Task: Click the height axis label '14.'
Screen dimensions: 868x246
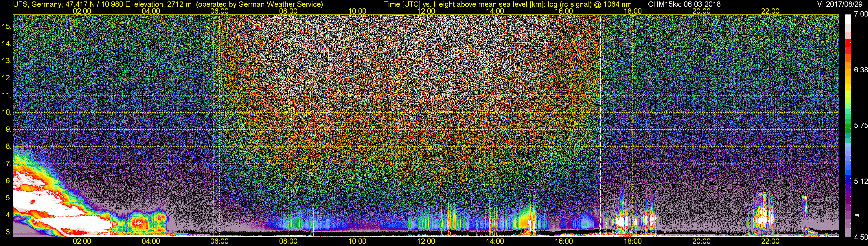Action: click(7, 43)
